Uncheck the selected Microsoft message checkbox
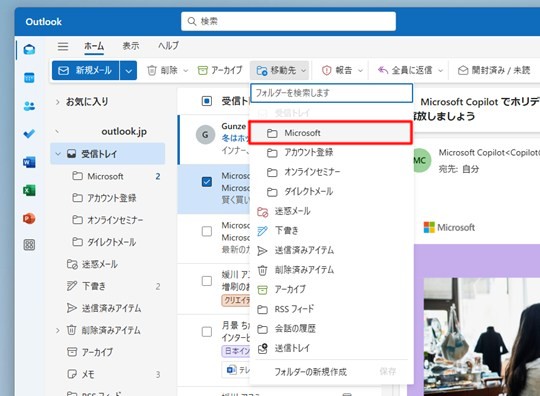Image resolution: width=540 pixels, height=396 pixels. pos(207,182)
